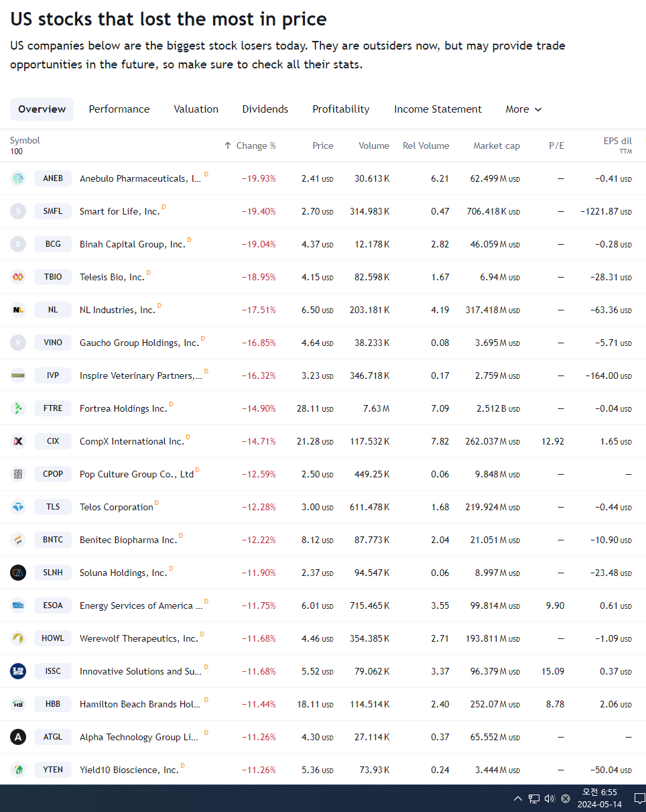Select the Overview tab
This screenshot has height=812, width=646.
pos(42,109)
